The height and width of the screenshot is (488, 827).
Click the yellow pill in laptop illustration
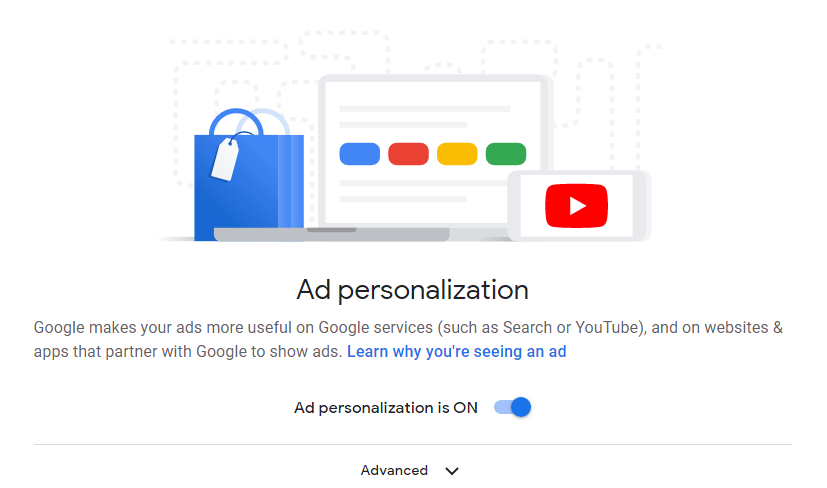click(x=457, y=154)
